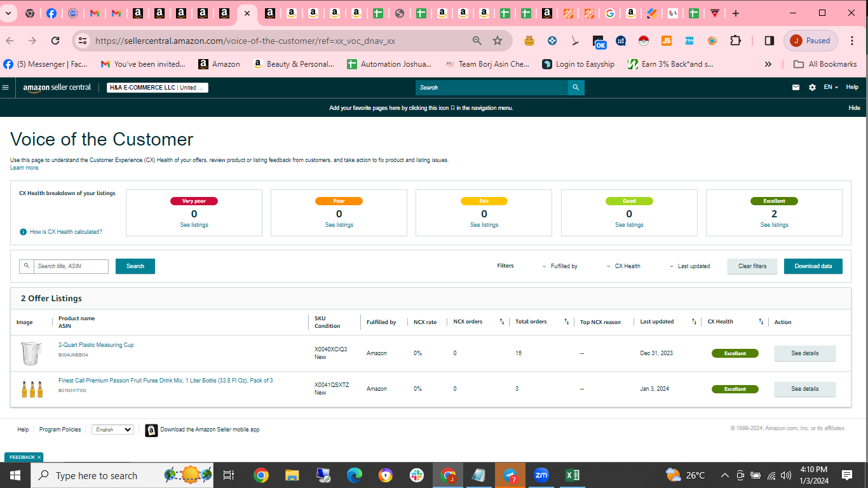Open File Explorer from taskbar
The image size is (868, 488).
coord(292,475)
